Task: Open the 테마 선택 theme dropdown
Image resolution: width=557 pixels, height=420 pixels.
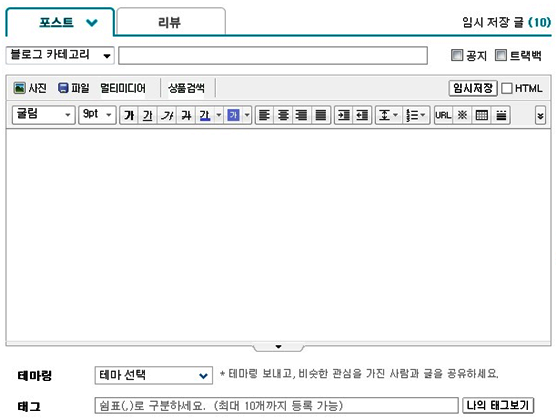Action: [x=153, y=375]
